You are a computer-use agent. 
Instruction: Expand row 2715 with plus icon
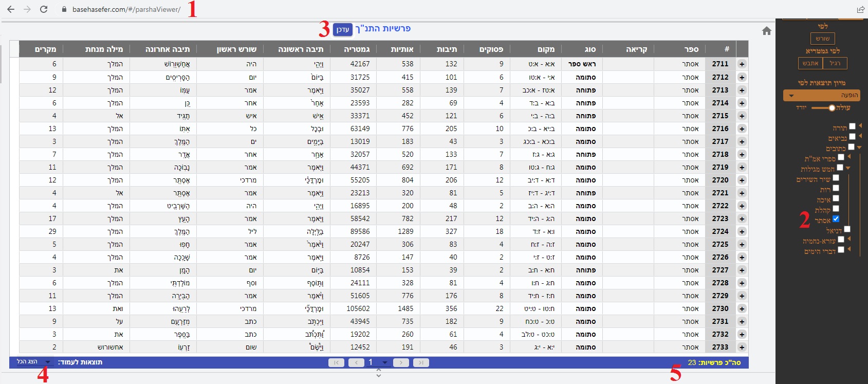pos(742,116)
